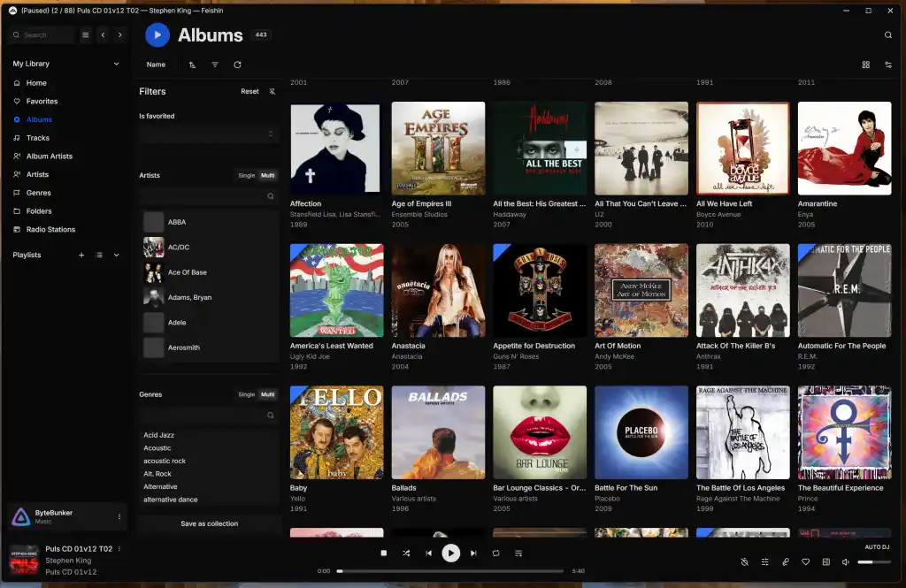Toggle repeat mode in player

[x=496, y=554]
